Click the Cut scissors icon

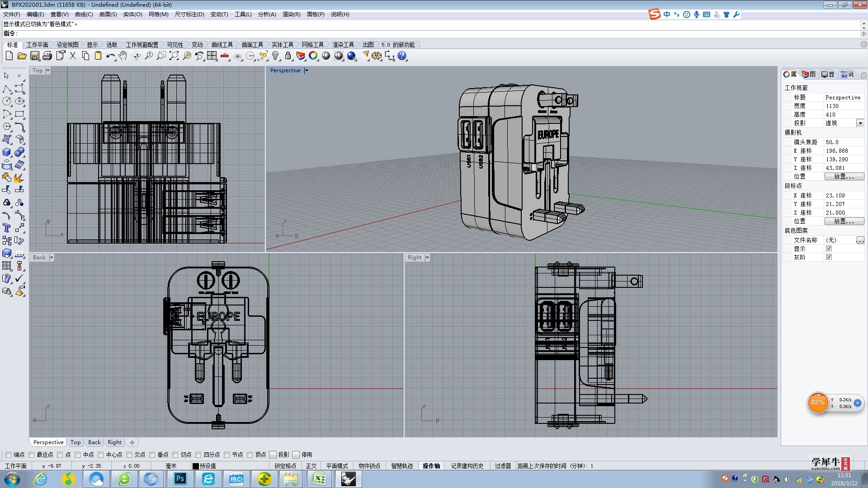coord(72,56)
